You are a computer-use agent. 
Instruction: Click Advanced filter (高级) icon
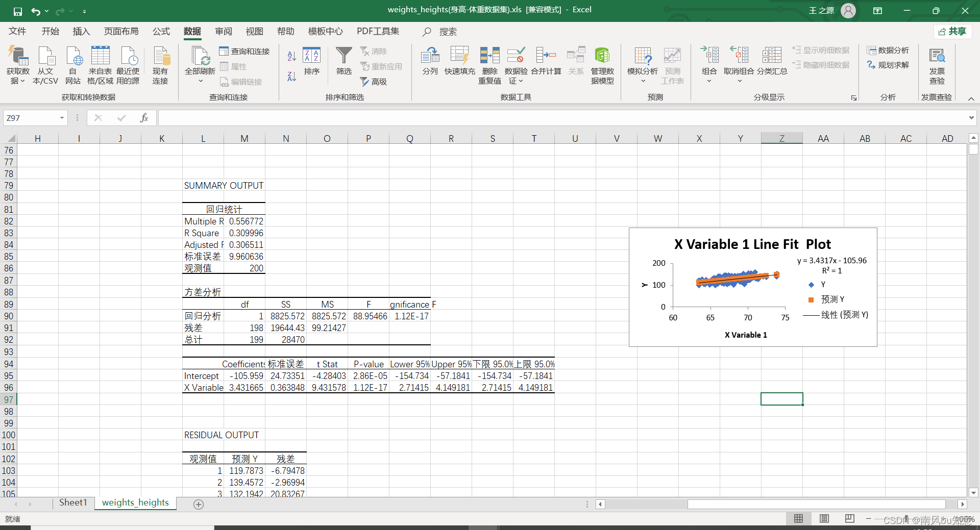point(374,82)
